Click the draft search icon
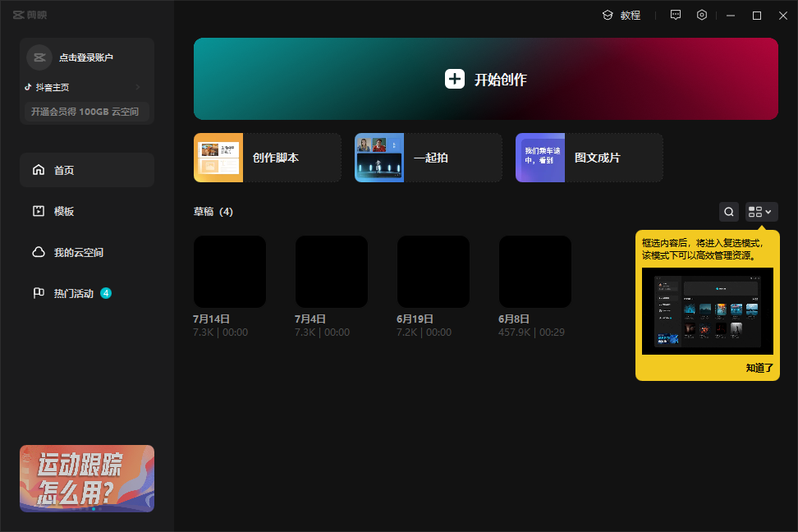This screenshot has width=798, height=532. pos(729,212)
